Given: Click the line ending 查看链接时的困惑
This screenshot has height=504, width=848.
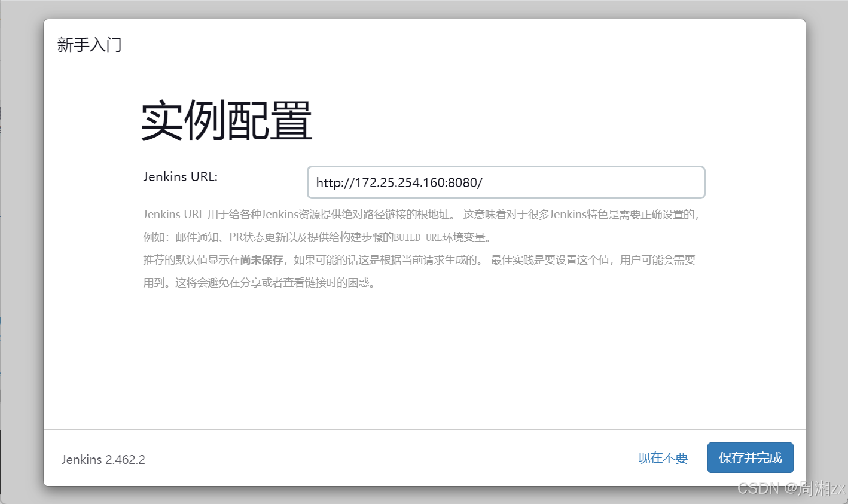Looking at the screenshot, I should tap(261, 283).
